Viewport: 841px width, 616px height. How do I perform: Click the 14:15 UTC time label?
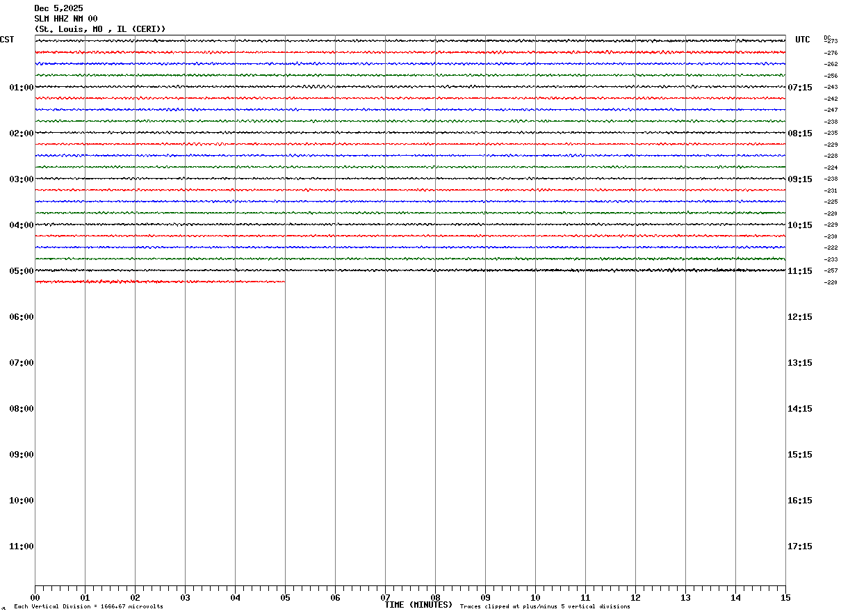click(800, 409)
